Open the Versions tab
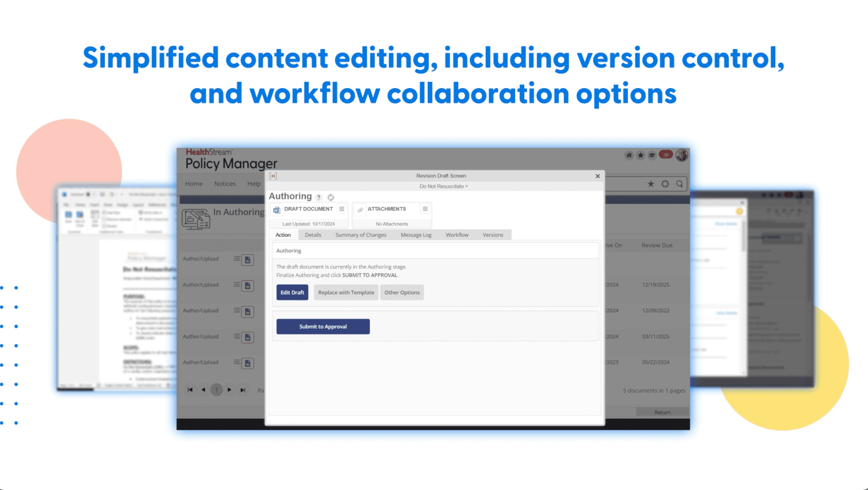This screenshot has height=490, width=868. [493, 235]
